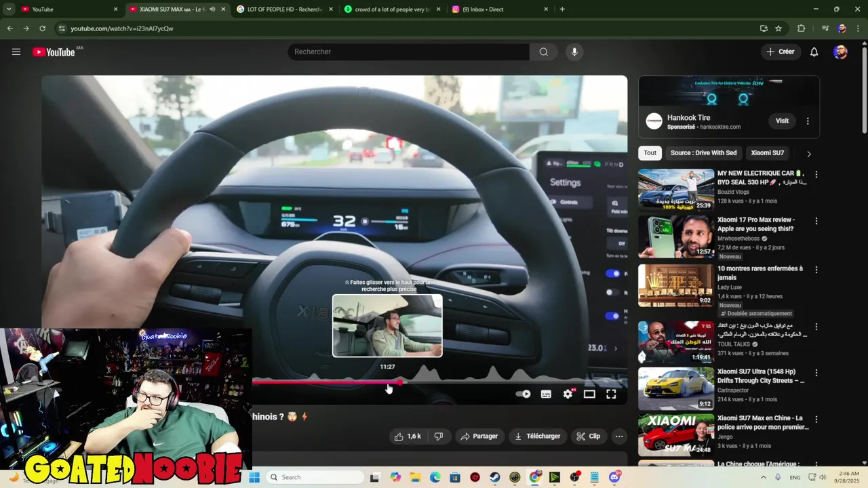
Task: Open player settings gear
Action: tap(568, 394)
